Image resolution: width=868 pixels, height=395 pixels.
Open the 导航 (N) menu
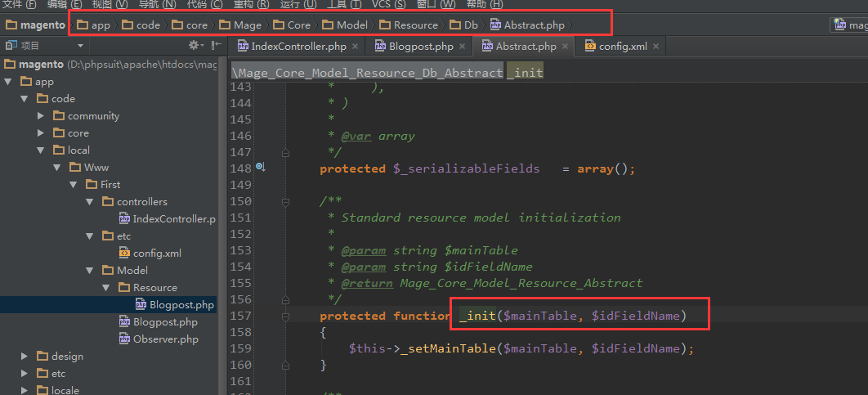click(x=157, y=4)
